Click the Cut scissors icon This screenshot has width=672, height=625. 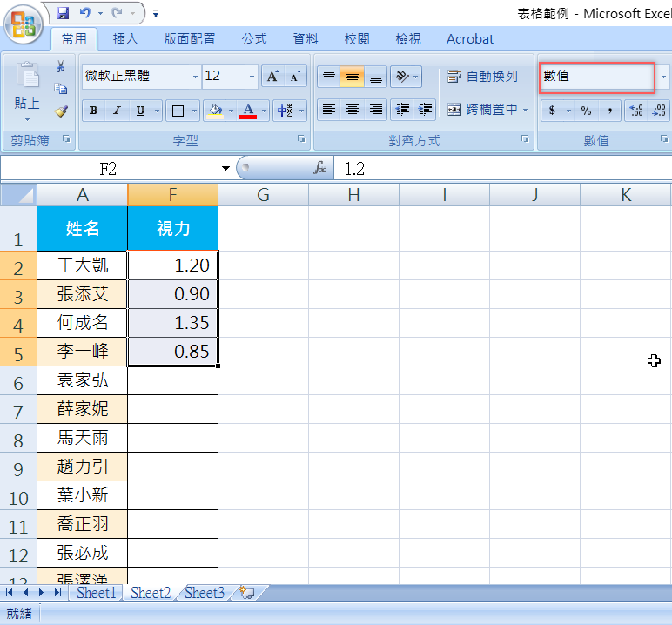pos(60,67)
